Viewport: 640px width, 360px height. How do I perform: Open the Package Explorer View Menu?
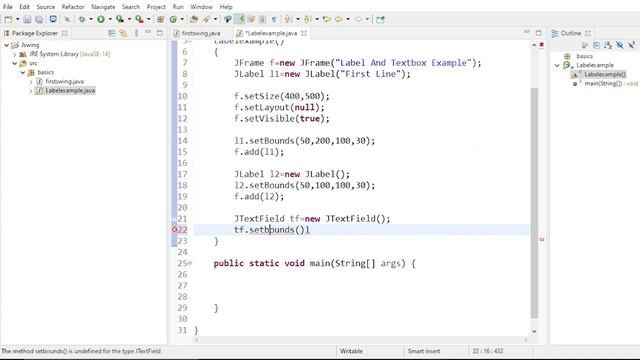pyautogui.click(x=136, y=33)
